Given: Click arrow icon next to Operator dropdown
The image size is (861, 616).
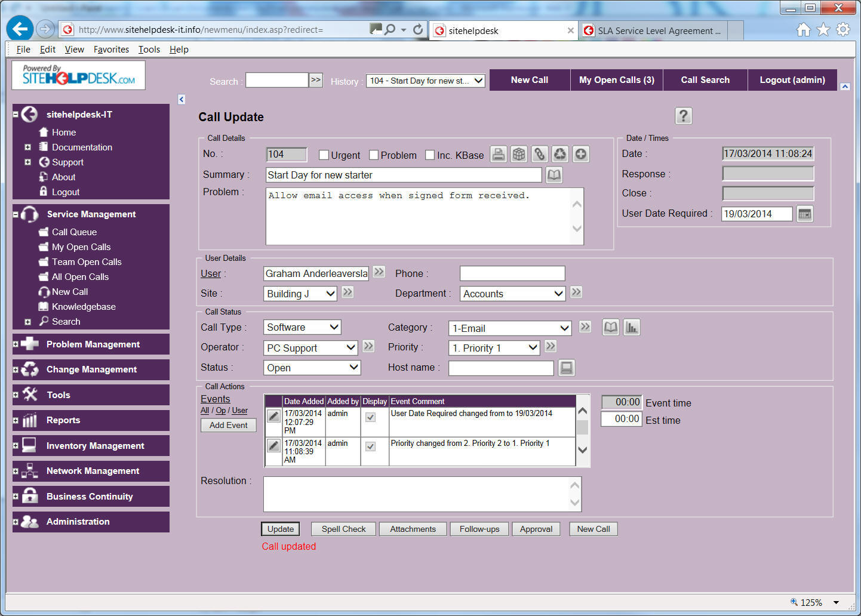Looking at the screenshot, I should (368, 346).
